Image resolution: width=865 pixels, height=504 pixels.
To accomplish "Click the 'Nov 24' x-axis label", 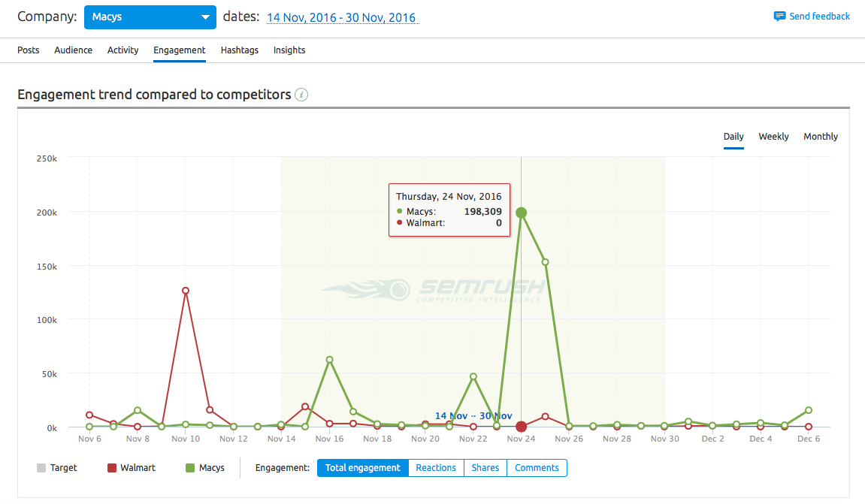I will (x=521, y=439).
